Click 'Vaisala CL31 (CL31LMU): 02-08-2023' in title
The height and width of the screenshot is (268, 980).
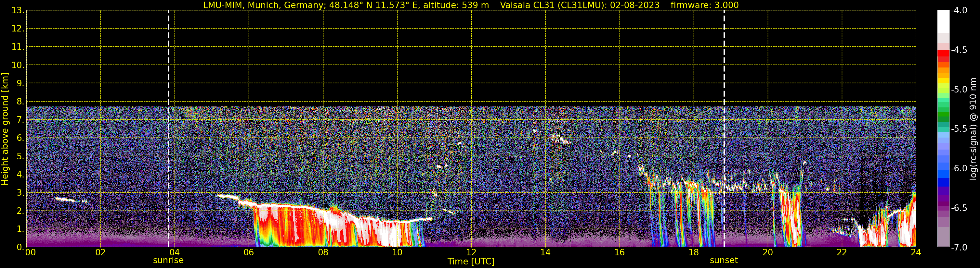pyautogui.click(x=580, y=5)
